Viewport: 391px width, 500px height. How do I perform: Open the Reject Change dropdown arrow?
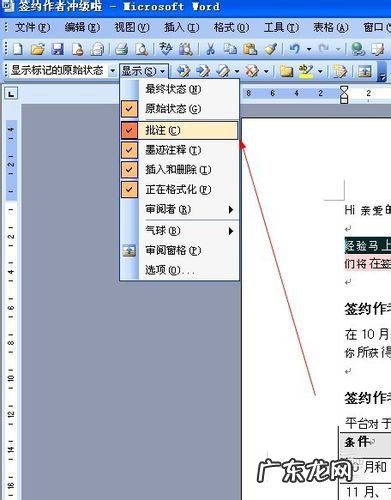pos(266,71)
